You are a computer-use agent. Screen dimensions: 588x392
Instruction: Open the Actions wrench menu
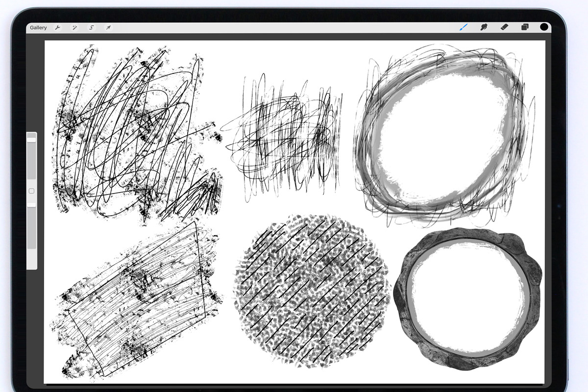[x=57, y=27]
